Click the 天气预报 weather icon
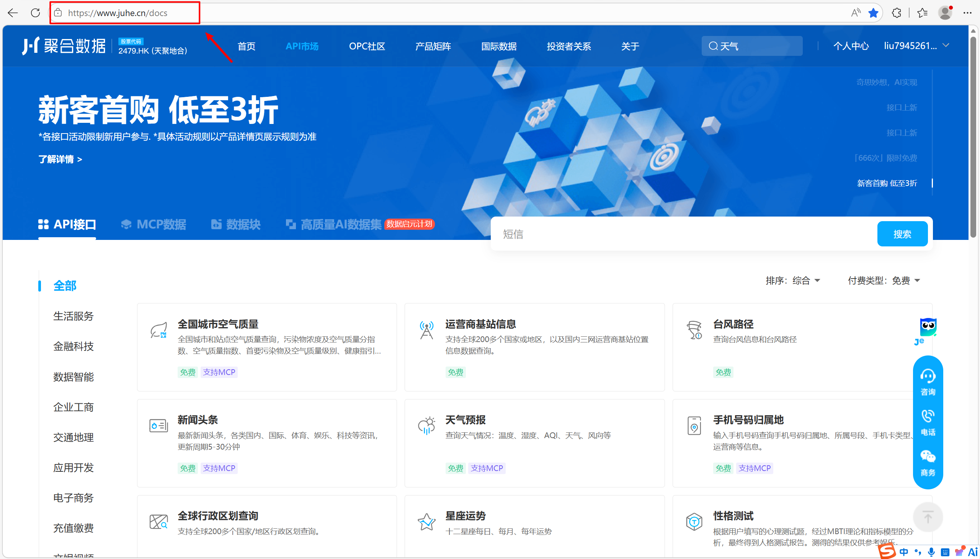The width and height of the screenshot is (980, 559). pyautogui.click(x=426, y=425)
